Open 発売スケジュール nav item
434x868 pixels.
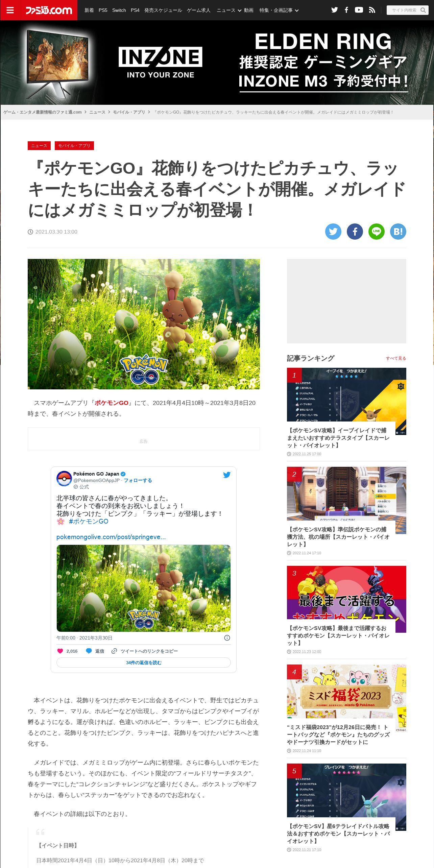pos(163,10)
